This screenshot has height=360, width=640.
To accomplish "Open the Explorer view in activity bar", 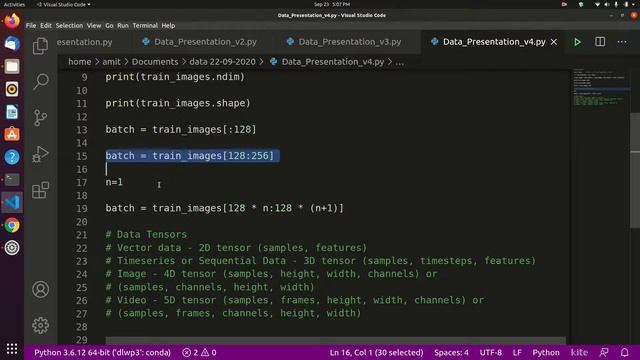I will pyautogui.click(x=40, y=46).
